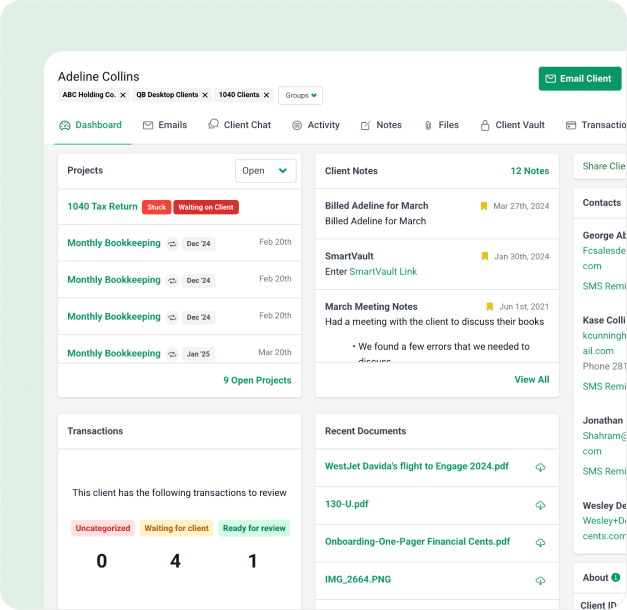
Task: Open the Client Vault tab
Action: (512, 126)
